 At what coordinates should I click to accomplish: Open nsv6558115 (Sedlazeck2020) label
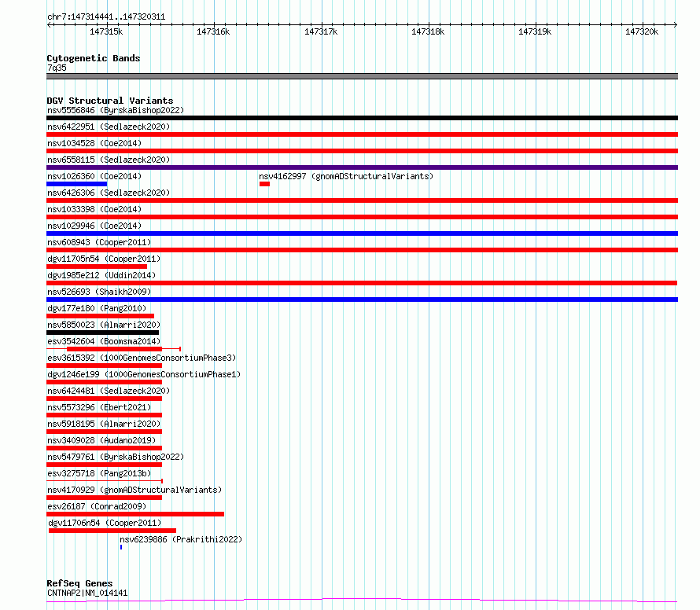tap(109, 160)
